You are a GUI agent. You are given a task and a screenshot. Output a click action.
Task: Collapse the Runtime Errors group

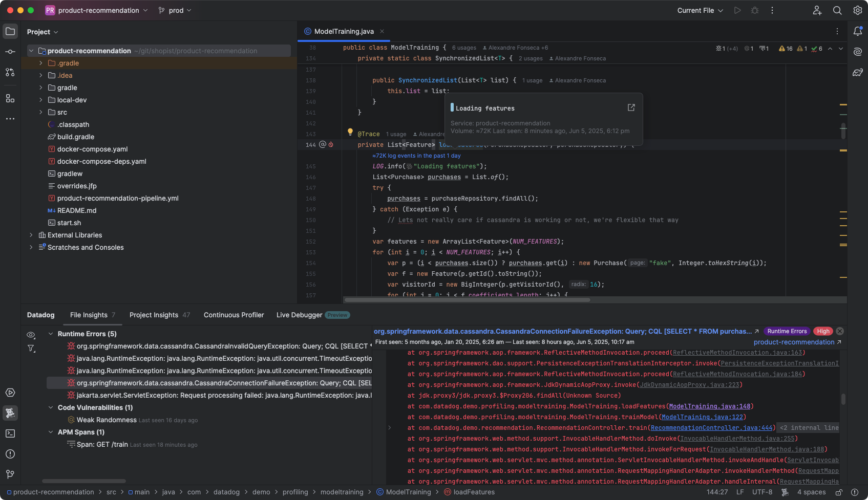(x=51, y=334)
